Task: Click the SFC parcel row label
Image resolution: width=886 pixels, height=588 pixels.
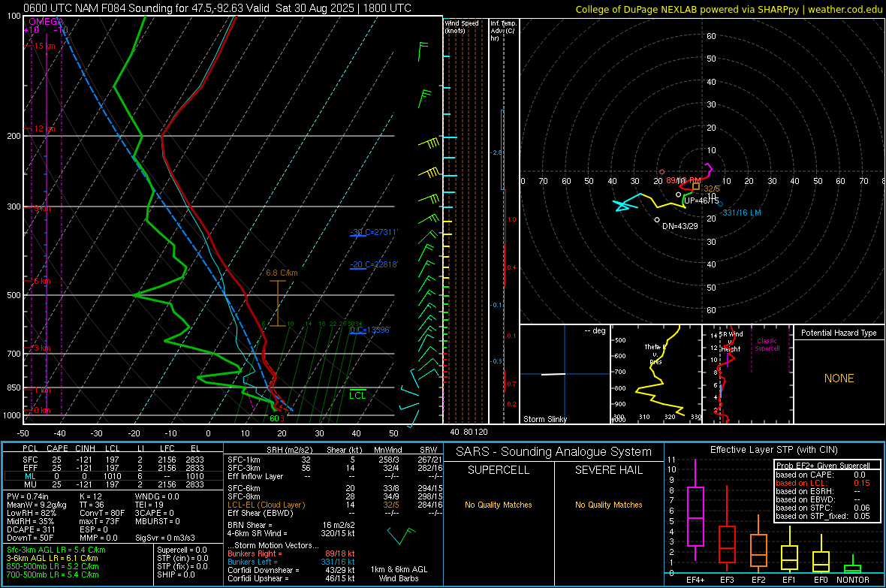Action: click(x=30, y=460)
